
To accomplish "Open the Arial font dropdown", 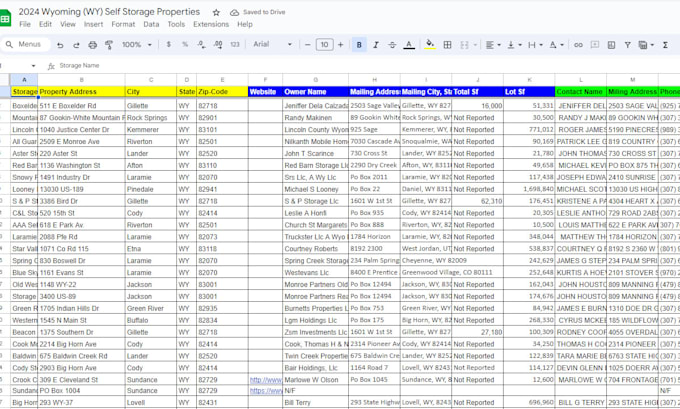I will (x=272, y=44).
